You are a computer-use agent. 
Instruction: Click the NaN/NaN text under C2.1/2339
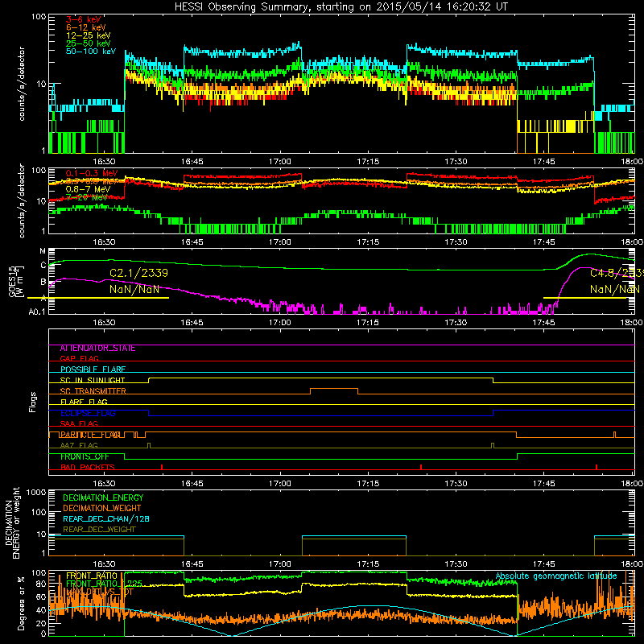pos(134,289)
